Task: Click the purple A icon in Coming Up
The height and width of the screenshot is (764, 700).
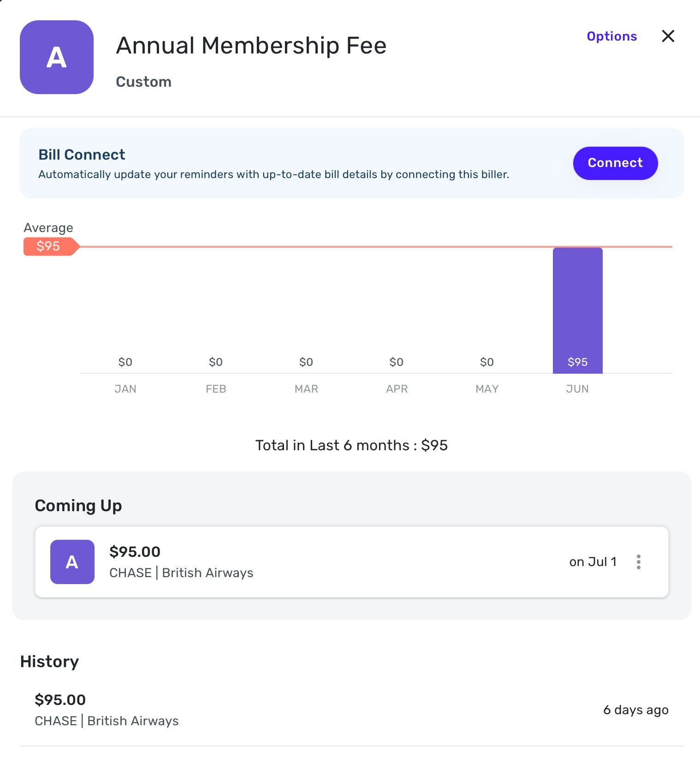Action: pyautogui.click(x=72, y=561)
